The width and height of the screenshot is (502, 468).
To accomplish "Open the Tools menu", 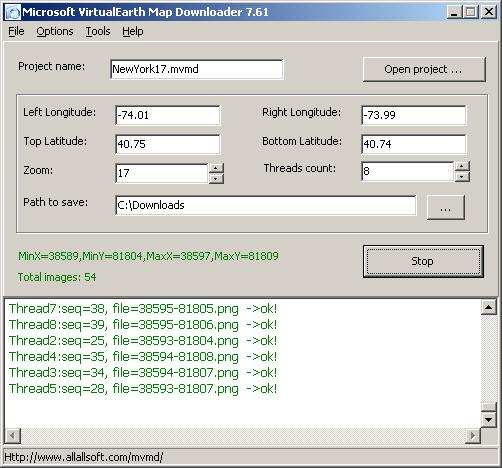I will [98, 31].
